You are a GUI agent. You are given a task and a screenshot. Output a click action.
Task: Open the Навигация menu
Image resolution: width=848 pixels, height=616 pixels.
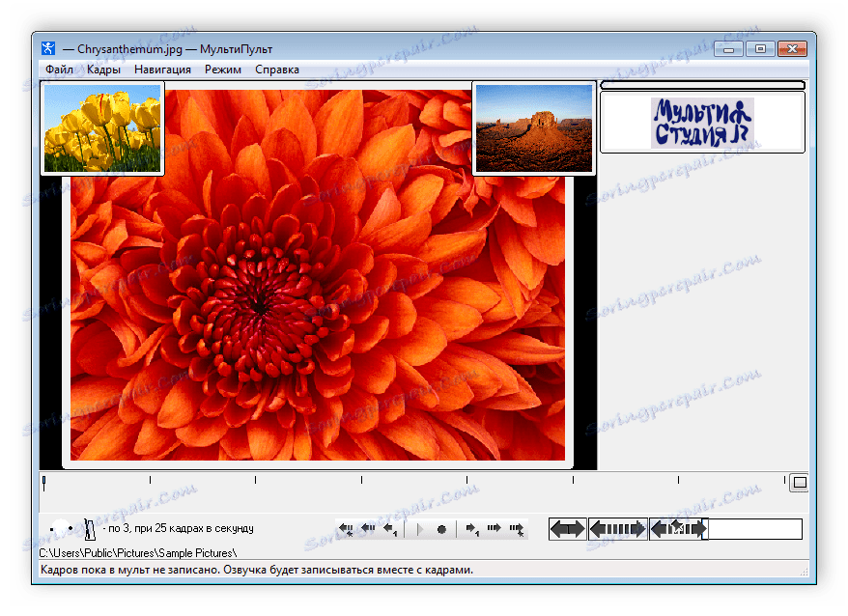coord(162,70)
